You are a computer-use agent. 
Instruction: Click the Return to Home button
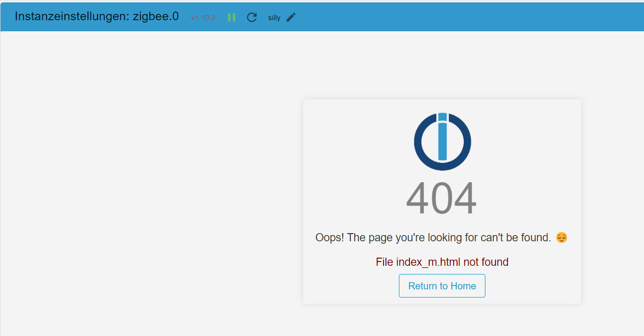pyautogui.click(x=442, y=286)
